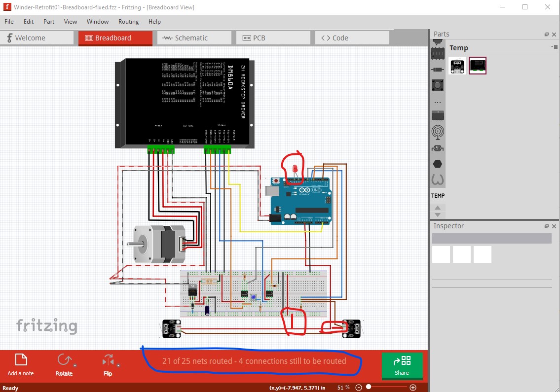This screenshot has width=560, height=392.
Task: Close the Parts panel
Action: (x=554, y=35)
